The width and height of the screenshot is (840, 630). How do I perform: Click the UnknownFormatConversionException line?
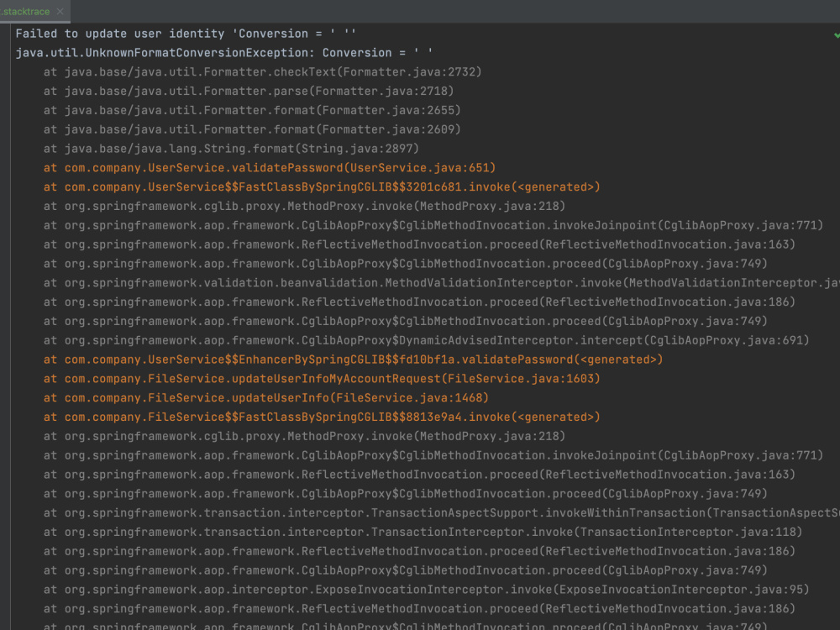pos(224,53)
